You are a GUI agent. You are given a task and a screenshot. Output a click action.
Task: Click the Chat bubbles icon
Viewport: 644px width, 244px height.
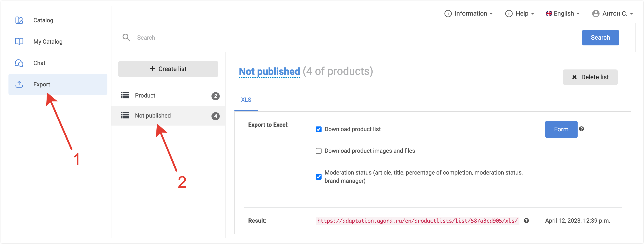(19, 63)
